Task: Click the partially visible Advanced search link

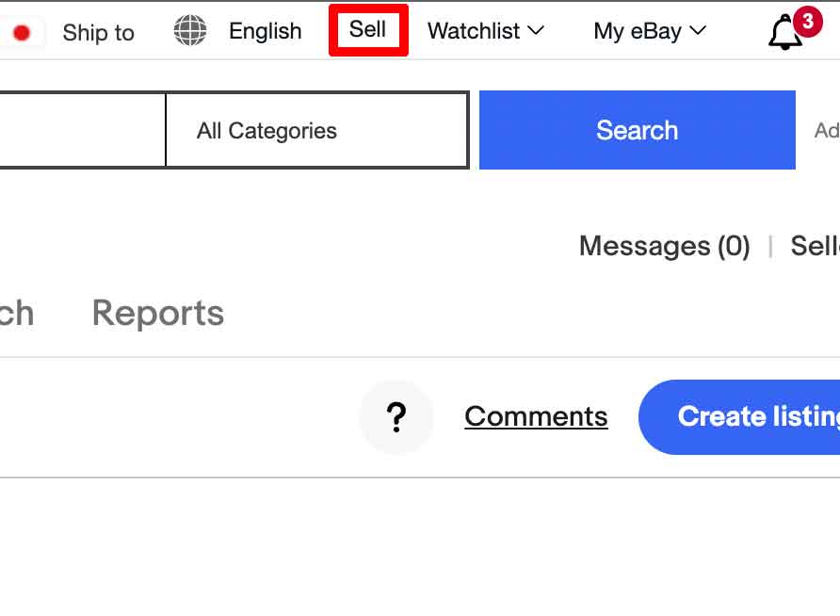Action: point(826,131)
